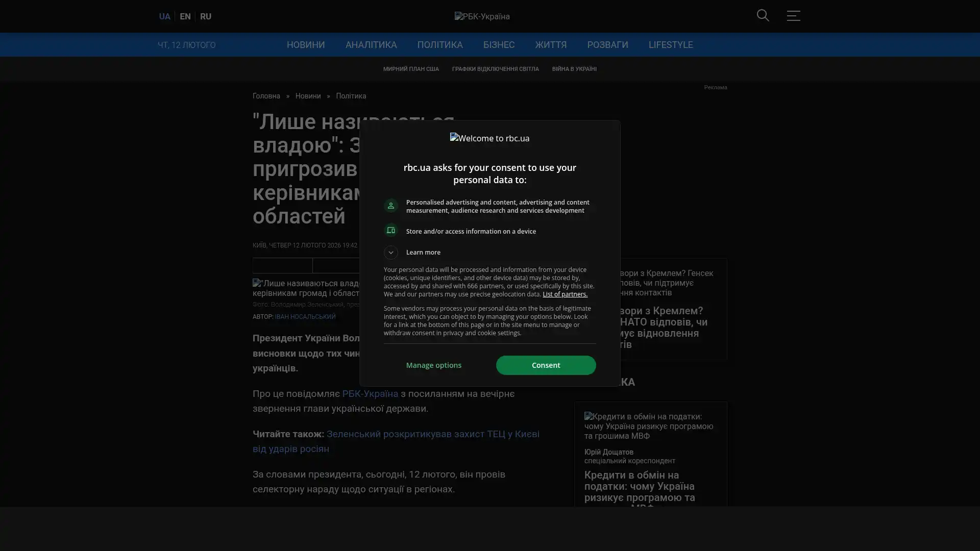Switch language to RU
The height and width of the screenshot is (551, 980).
tap(205, 16)
